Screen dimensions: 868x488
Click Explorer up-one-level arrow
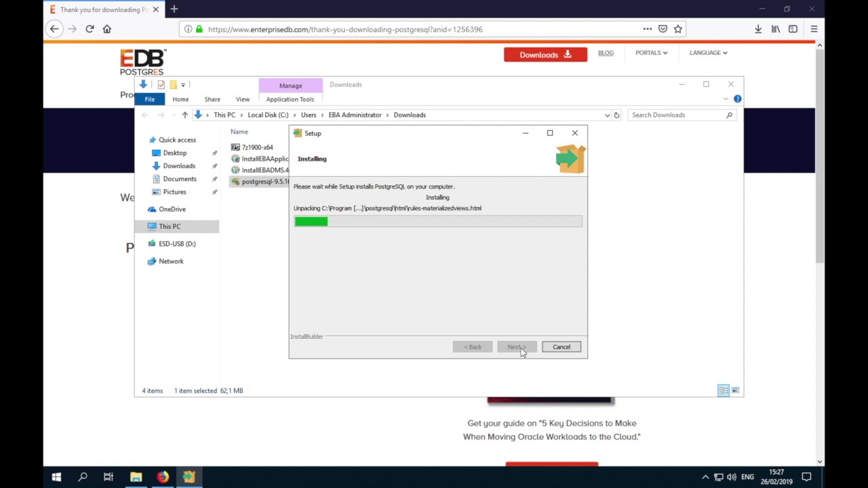[184, 115]
